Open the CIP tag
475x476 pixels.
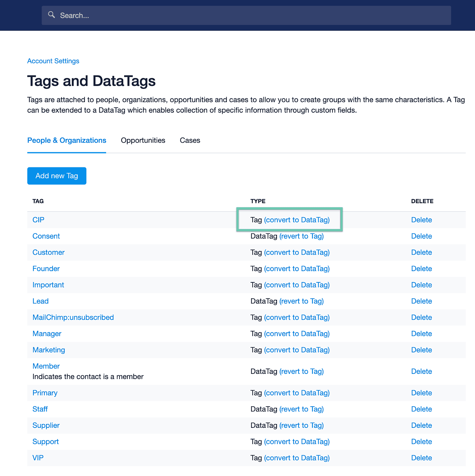(38, 220)
